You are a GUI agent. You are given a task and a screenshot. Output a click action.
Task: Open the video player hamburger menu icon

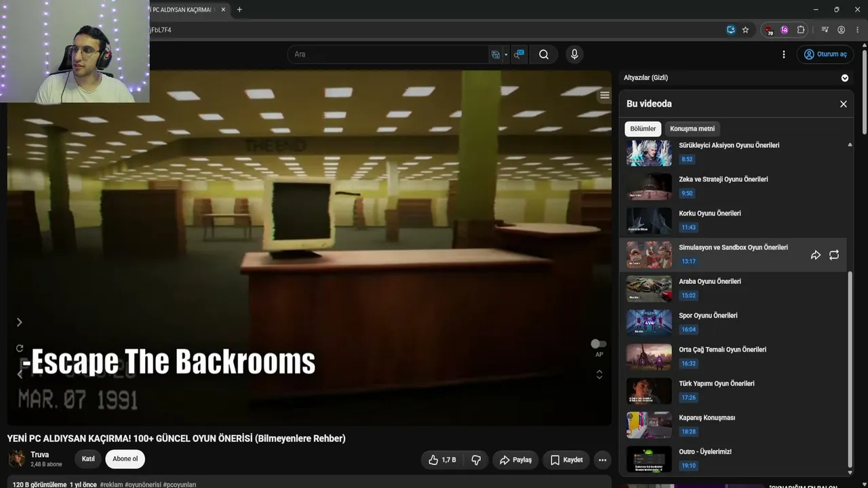click(604, 96)
